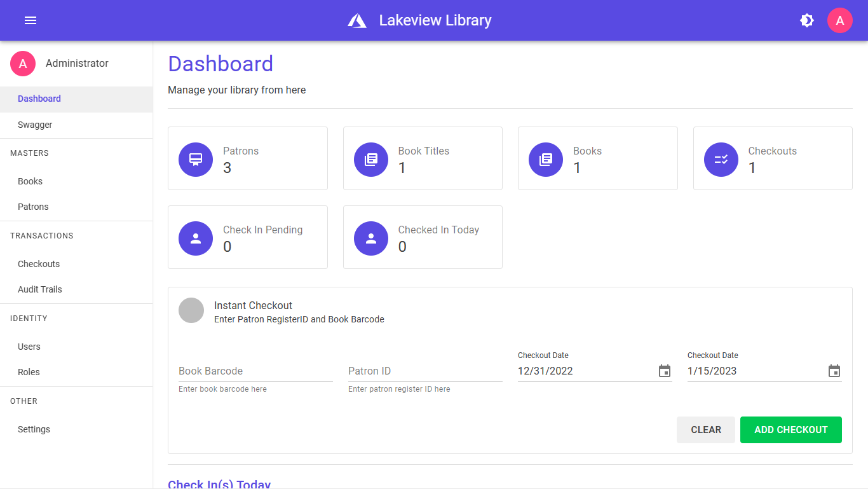Click the Clear button
The width and height of the screenshot is (868, 489).
[x=706, y=430]
